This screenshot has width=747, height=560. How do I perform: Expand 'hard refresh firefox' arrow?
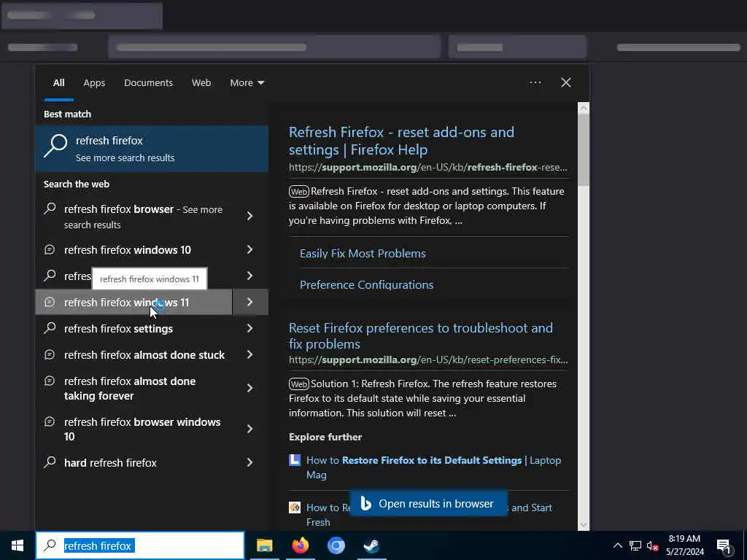pos(249,462)
